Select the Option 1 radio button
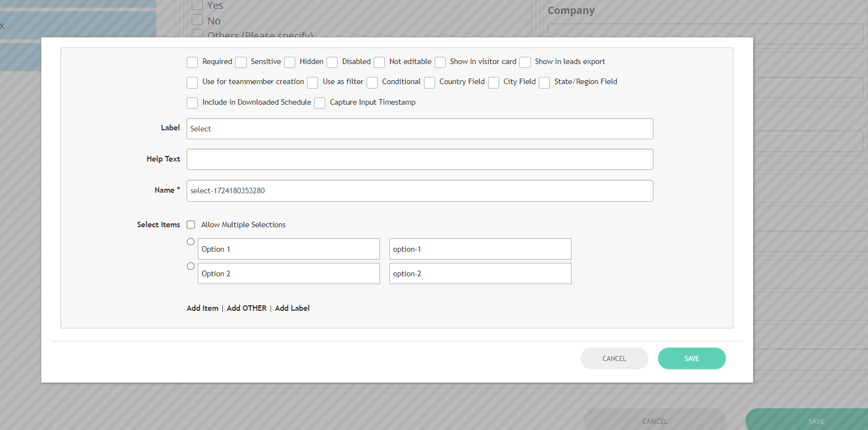 click(x=191, y=242)
